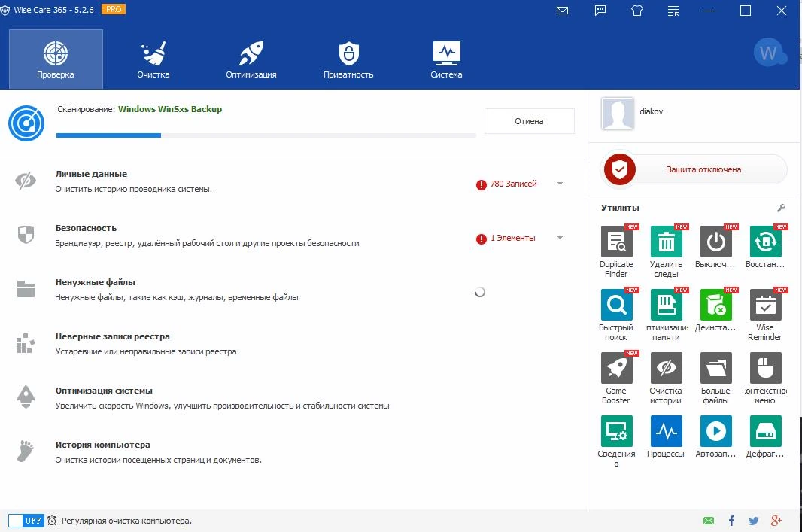Click the Ненужные файлы folder icon
802x532 pixels.
[x=26, y=289]
